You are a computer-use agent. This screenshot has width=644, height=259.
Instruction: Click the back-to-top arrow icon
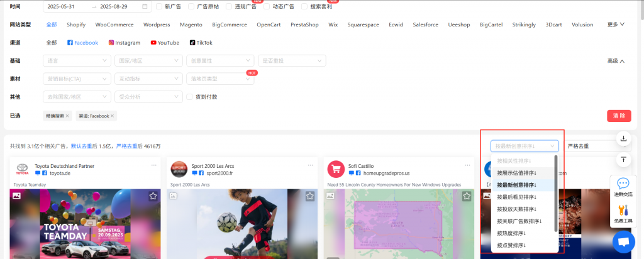click(x=623, y=160)
